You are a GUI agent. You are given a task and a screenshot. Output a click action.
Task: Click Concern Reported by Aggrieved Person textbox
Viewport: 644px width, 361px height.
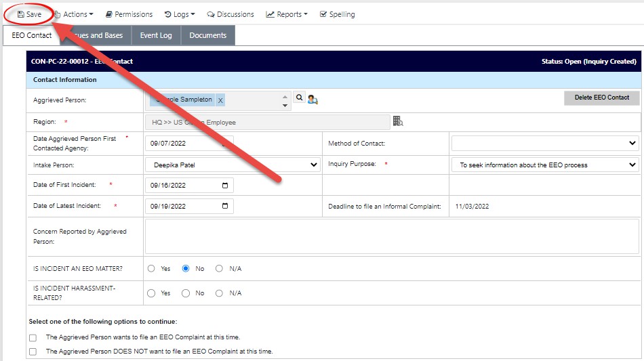[392, 236]
